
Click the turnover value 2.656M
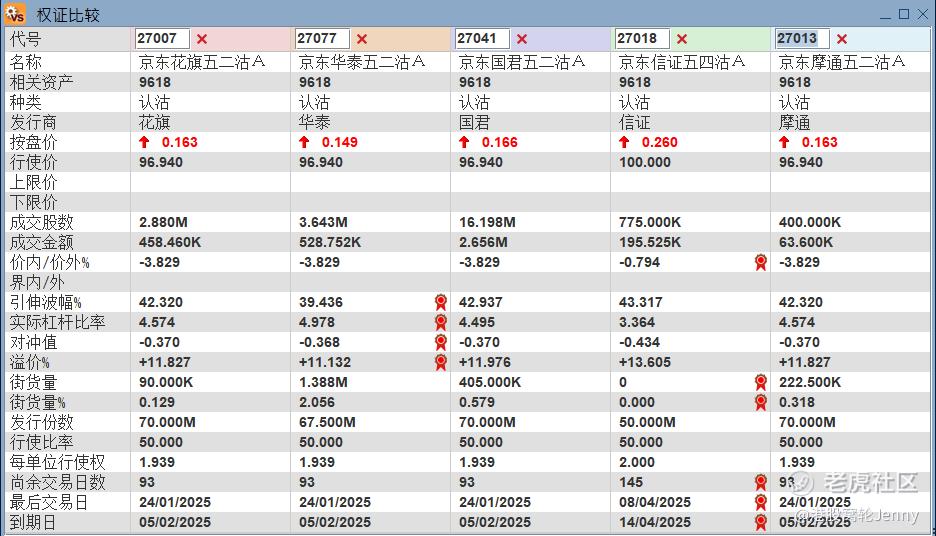[483, 242]
